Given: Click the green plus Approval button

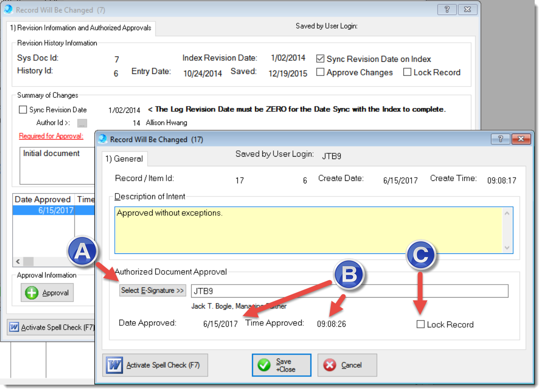Looking at the screenshot, I should coord(47,293).
